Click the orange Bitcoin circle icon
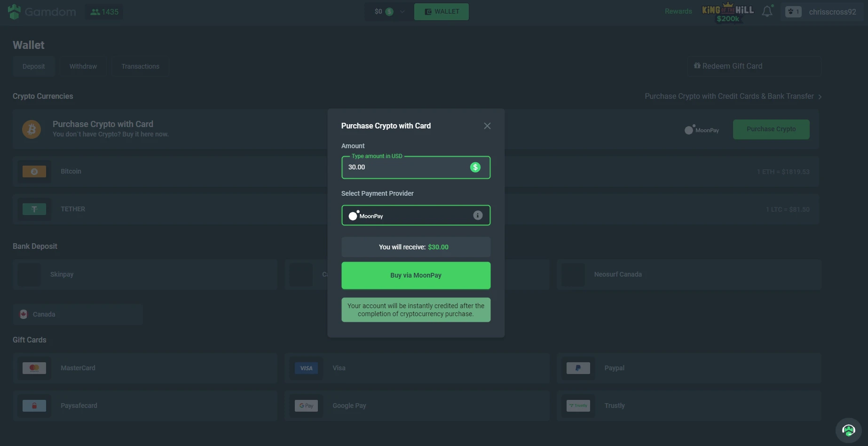The height and width of the screenshot is (446, 868). click(x=32, y=129)
